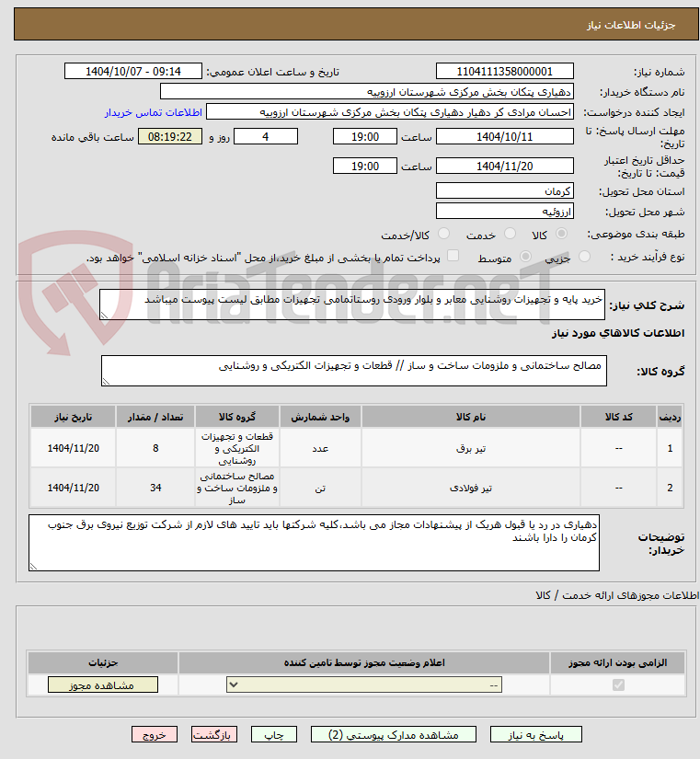The height and width of the screenshot is (759, 700).
Task: Click the پاسخ به نیاز button
Action: (536, 734)
